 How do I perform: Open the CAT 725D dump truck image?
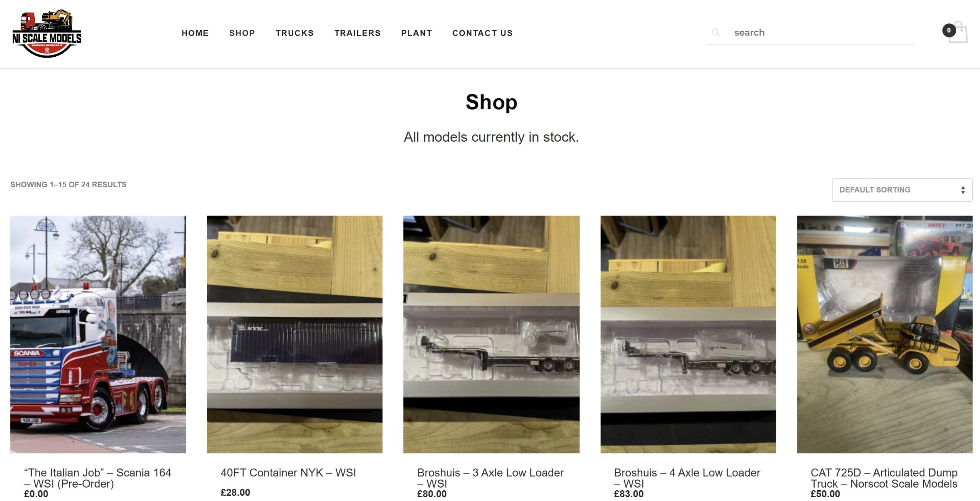tap(885, 334)
